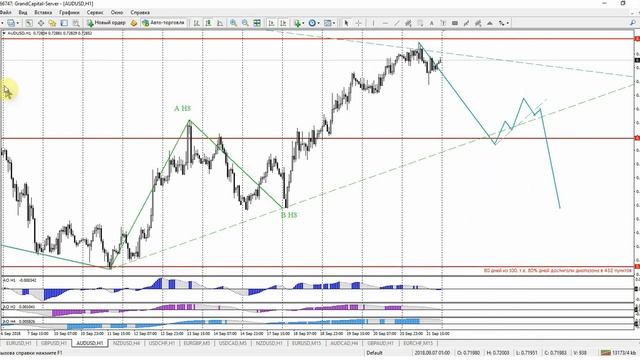Show the Data Window toolbar icon
Viewport: 640px width, 360px height.
(x=41, y=23)
